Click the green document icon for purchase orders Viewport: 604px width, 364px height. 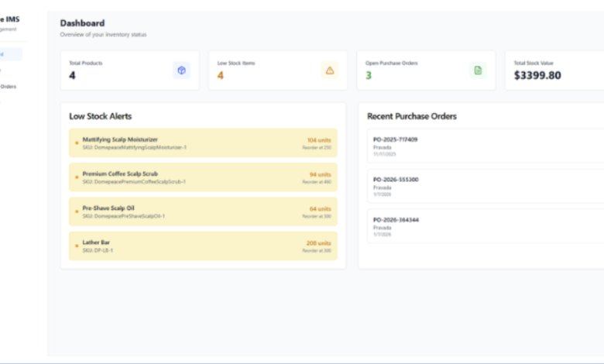click(478, 70)
